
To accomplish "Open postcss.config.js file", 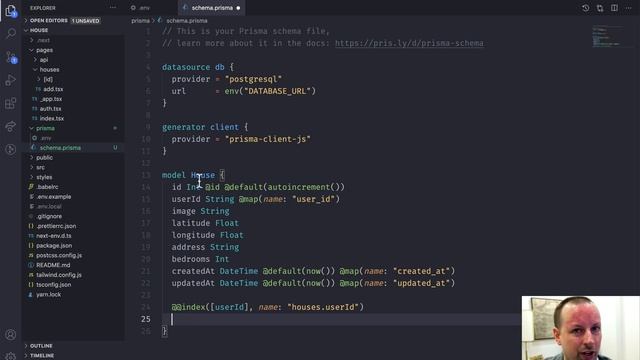I will (59, 256).
